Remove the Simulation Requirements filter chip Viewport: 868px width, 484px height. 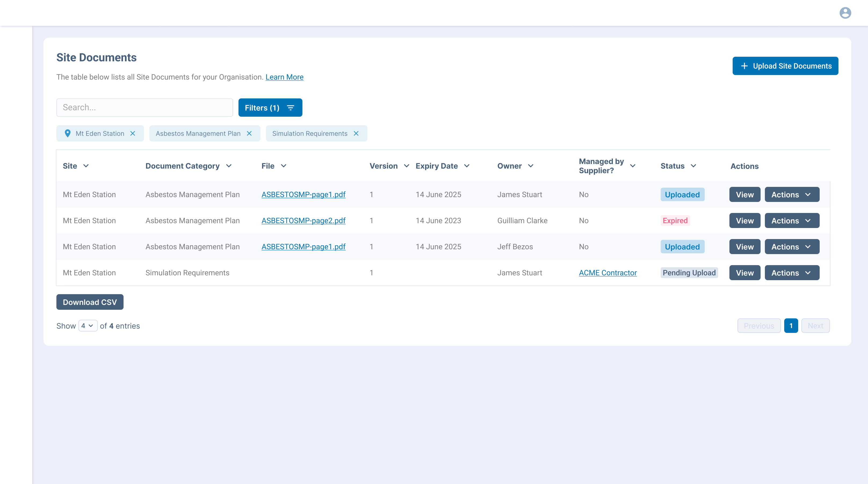(356, 133)
